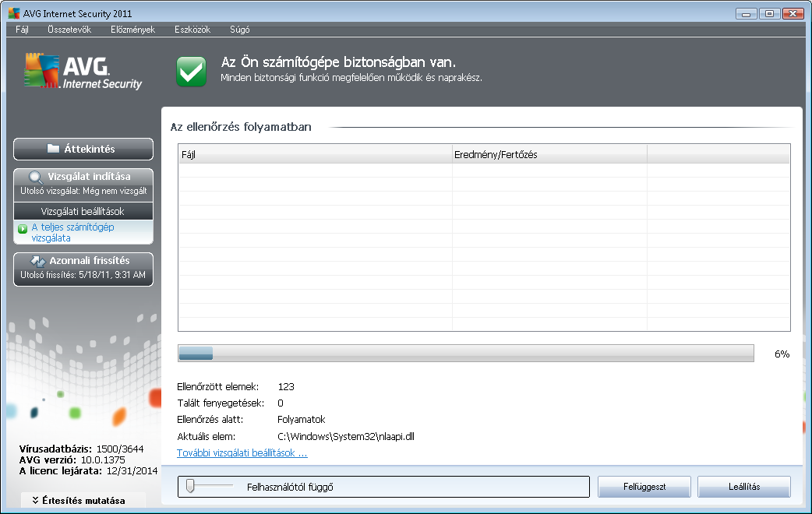This screenshot has height=514, width=812.
Task: Click the Fájl column header
Action: point(316,154)
